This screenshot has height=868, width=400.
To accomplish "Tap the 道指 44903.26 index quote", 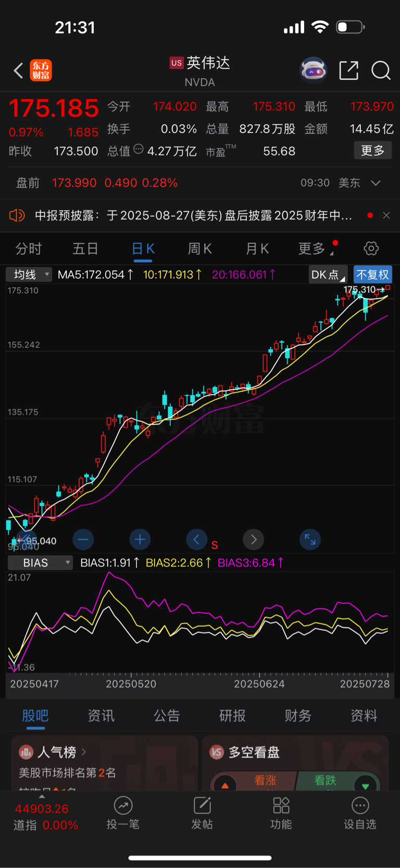I will tap(46, 817).
